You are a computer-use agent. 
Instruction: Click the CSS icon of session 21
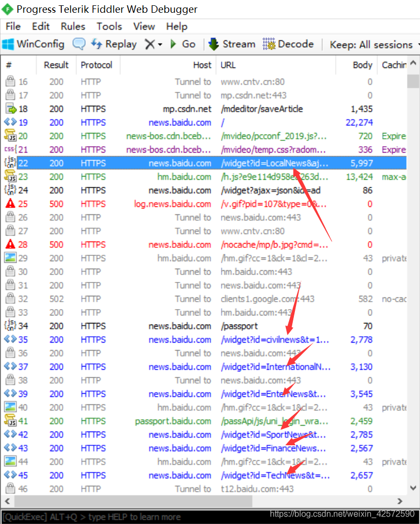tap(10, 149)
